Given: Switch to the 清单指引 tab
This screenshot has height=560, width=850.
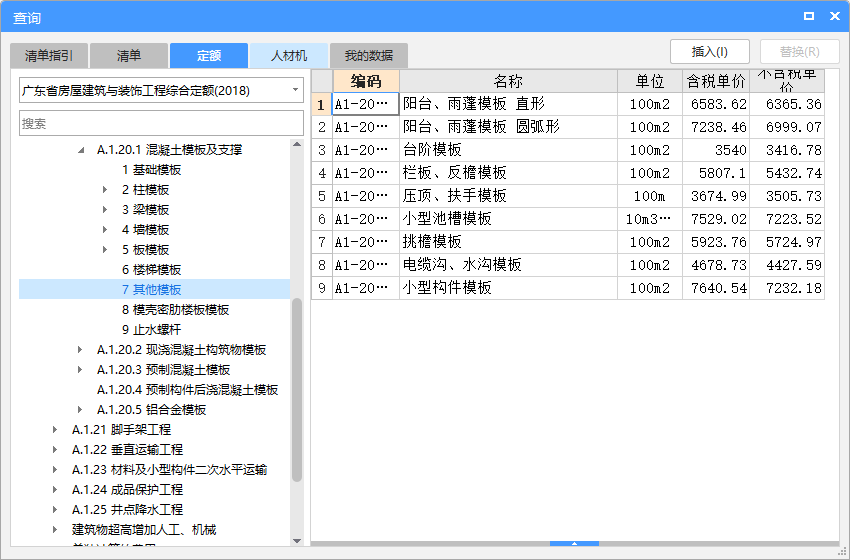Looking at the screenshot, I should (49, 56).
